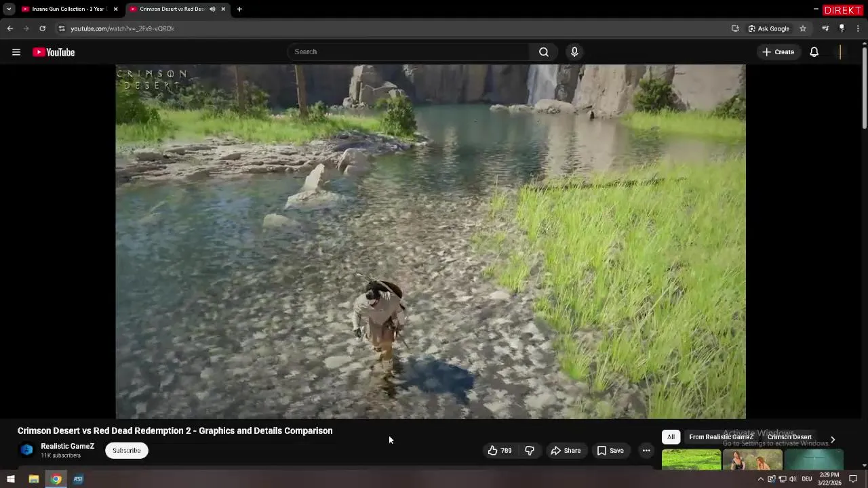Image resolution: width=868 pixels, height=488 pixels.
Task: Close the Insane Gun Collection tab
Action: [115, 9]
